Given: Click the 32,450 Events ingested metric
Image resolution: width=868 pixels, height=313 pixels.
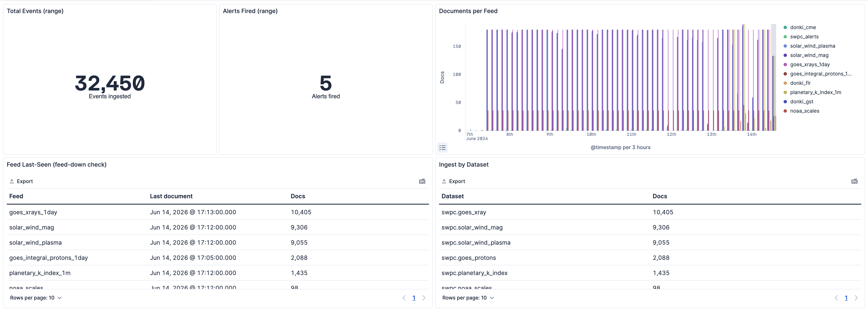Looking at the screenshot, I should click(x=110, y=87).
